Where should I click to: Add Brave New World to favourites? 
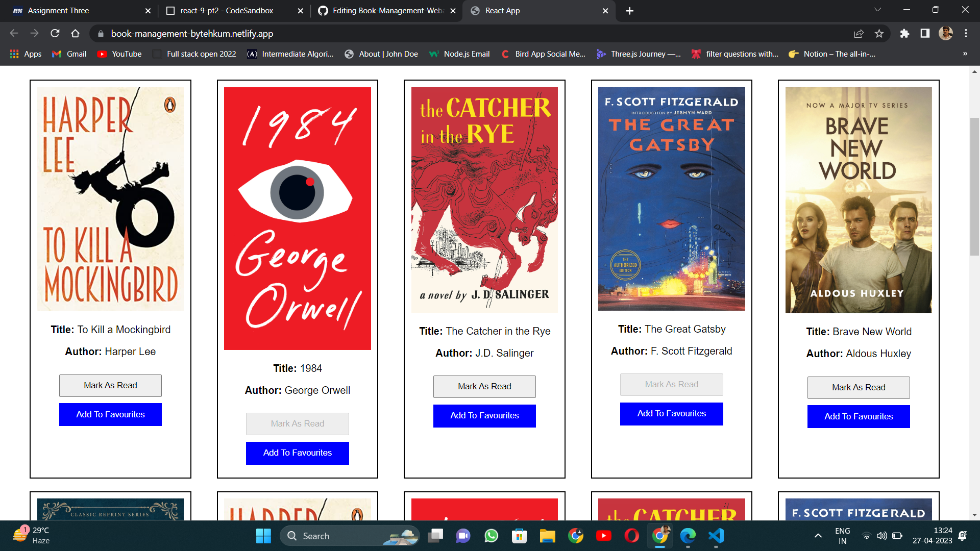859,416
